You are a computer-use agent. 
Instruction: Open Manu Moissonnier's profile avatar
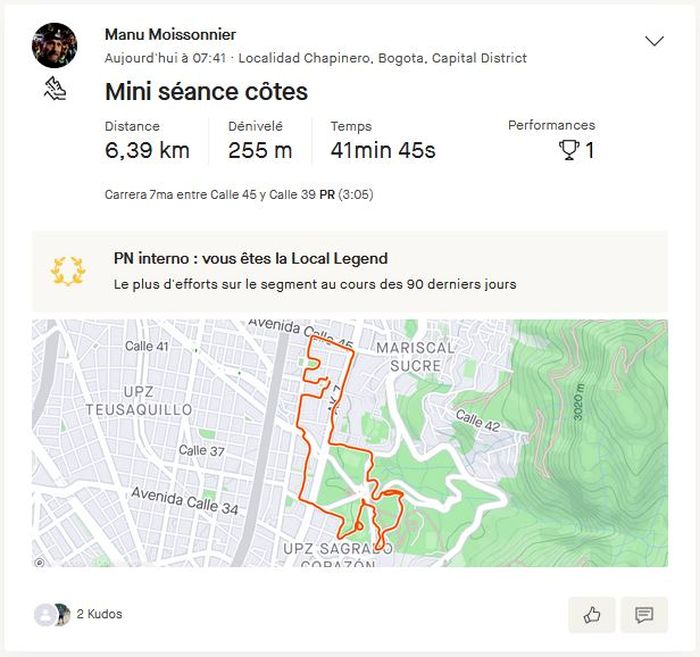coord(55,45)
